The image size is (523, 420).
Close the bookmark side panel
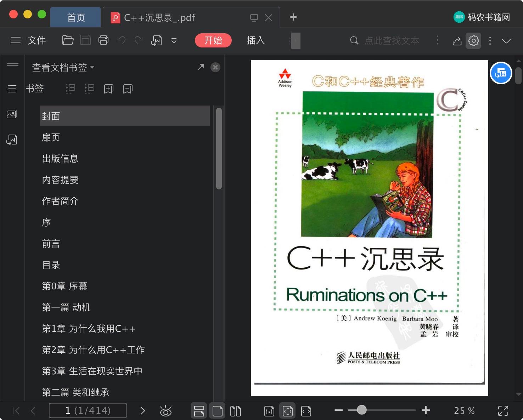point(215,67)
